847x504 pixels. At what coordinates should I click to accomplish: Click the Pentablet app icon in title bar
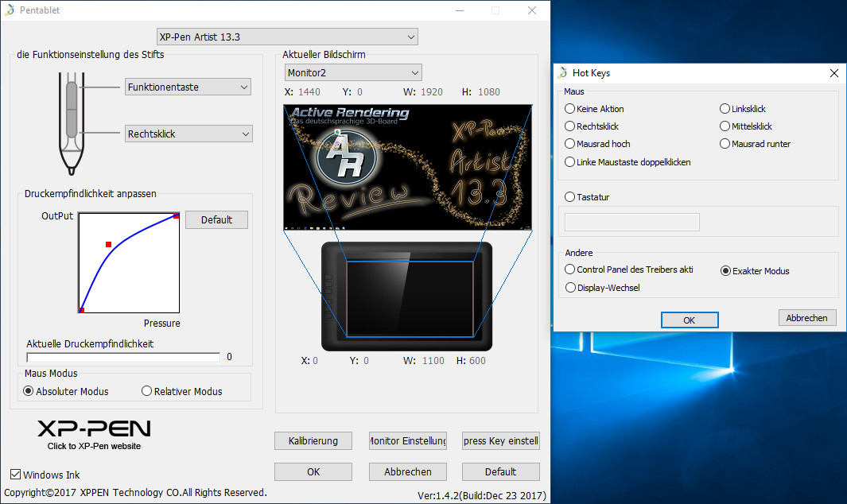click(10, 10)
